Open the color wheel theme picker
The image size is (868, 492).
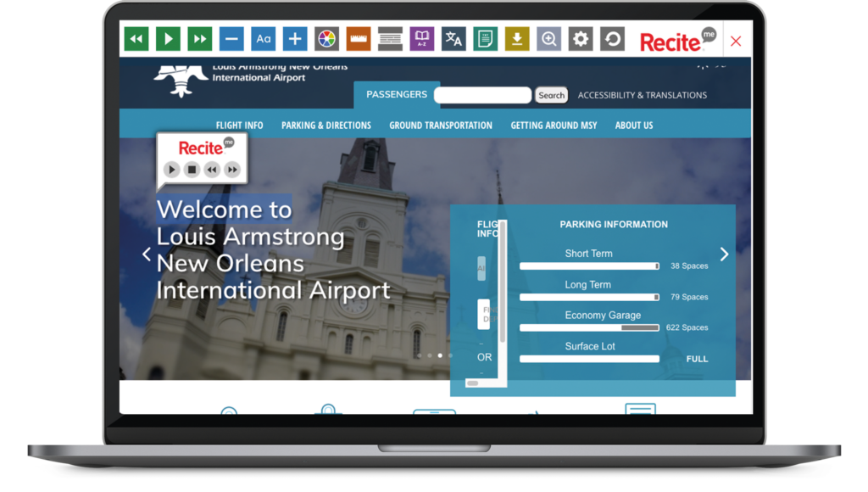coord(326,39)
